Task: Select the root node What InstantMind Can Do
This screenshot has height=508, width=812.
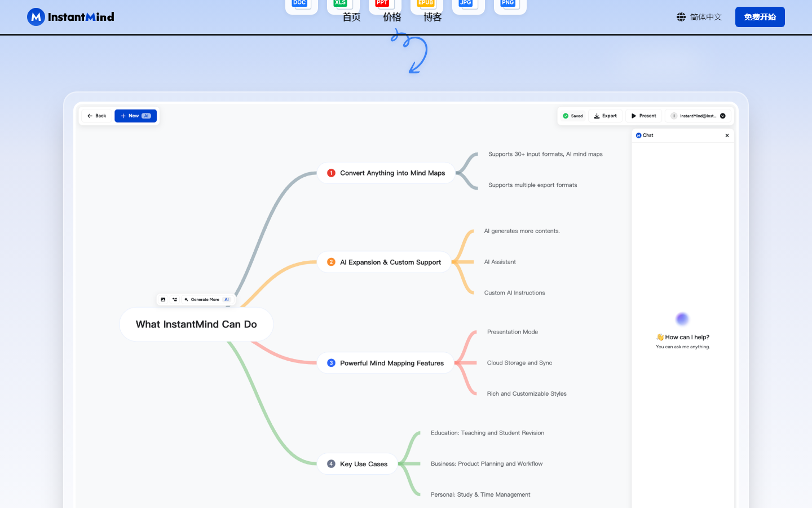Action: click(196, 325)
